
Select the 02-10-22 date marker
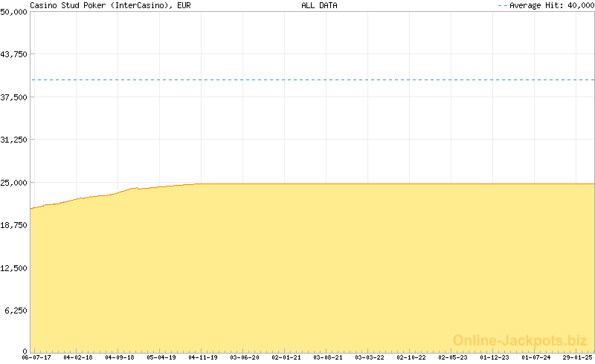pyautogui.click(x=411, y=357)
